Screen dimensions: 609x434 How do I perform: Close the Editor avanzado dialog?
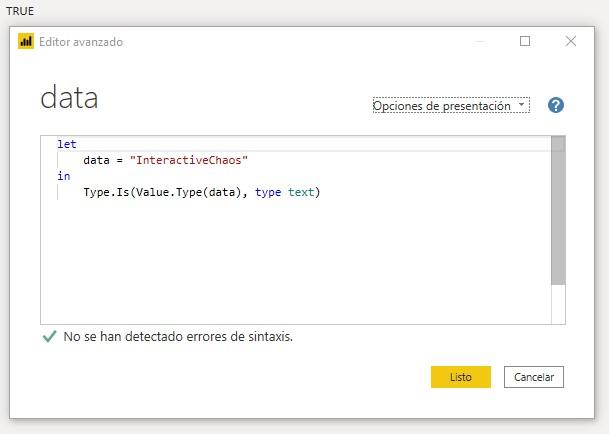click(571, 42)
